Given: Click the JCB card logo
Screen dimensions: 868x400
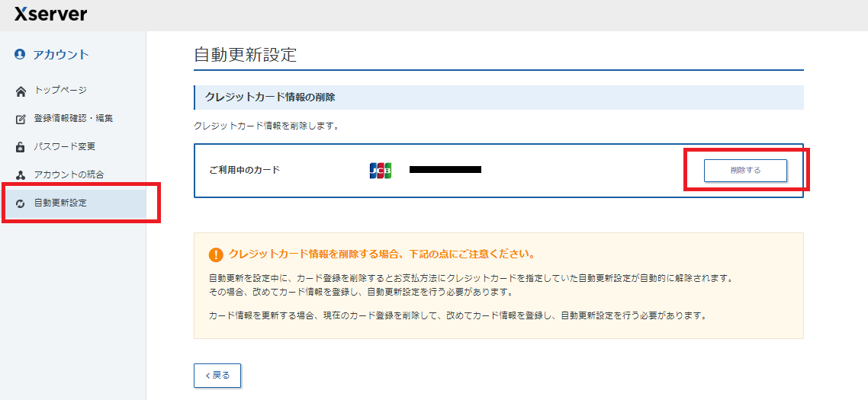Looking at the screenshot, I should tap(380, 171).
